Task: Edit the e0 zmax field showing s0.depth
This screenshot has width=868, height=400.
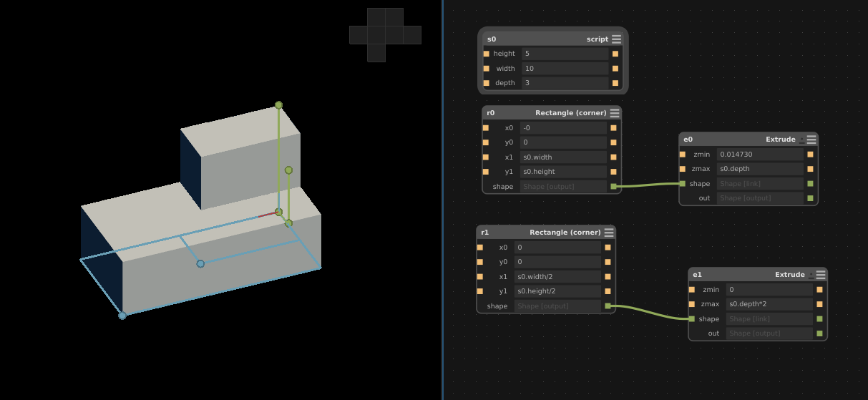Action: [760, 169]
